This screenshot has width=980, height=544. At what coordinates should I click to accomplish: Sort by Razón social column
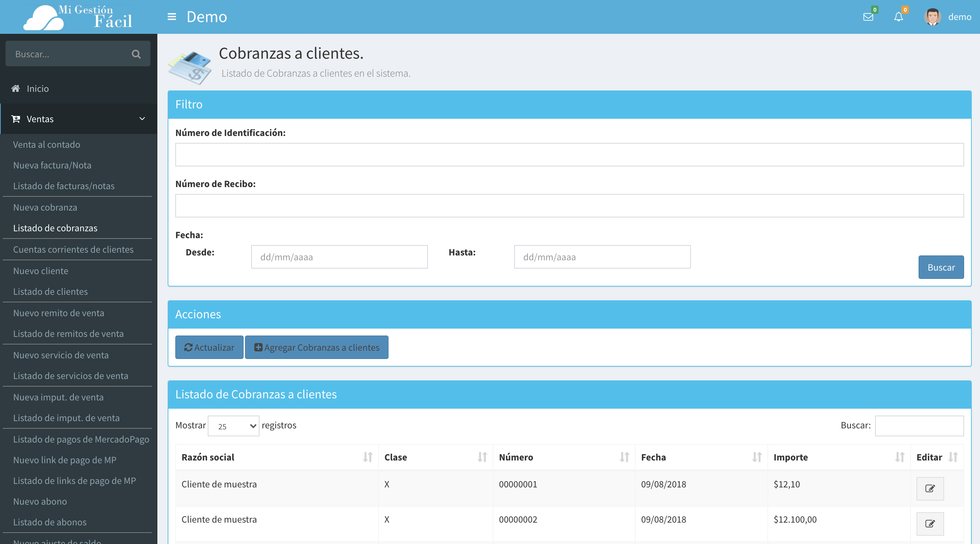click(x=367, y=457)
